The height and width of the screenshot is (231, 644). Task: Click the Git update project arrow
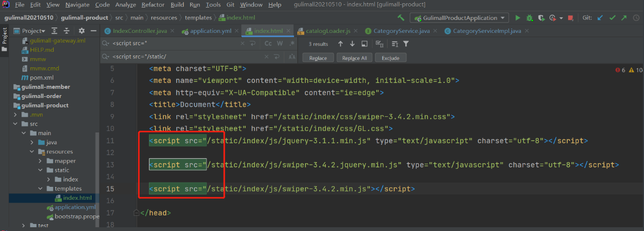[x=600, y=18]
